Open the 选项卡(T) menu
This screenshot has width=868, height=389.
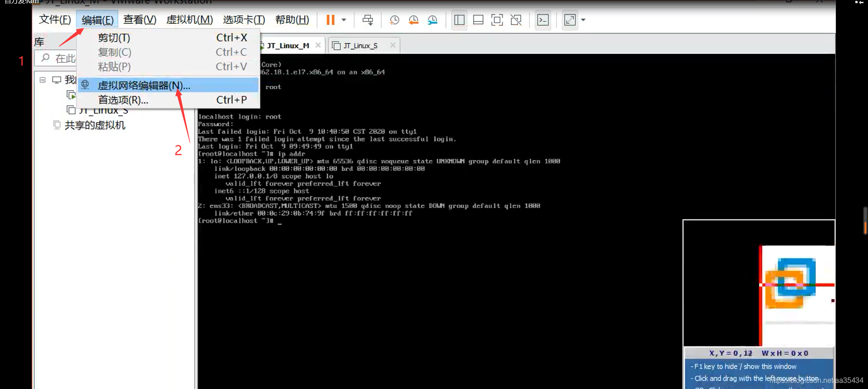point(244,20)
